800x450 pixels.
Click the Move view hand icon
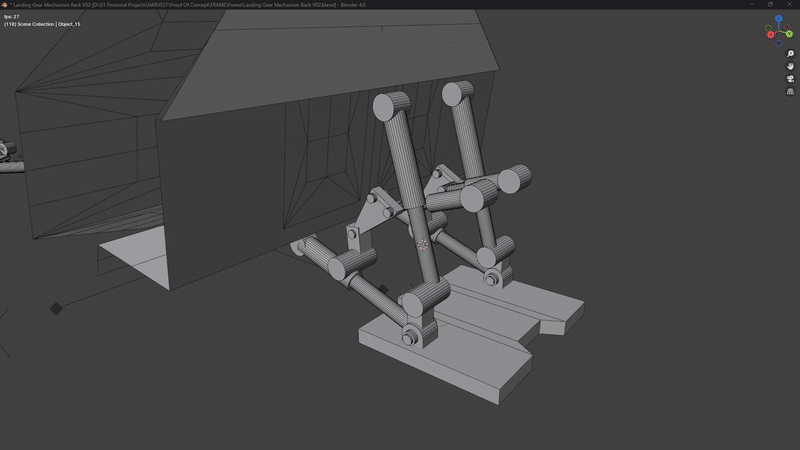(790, 66)
